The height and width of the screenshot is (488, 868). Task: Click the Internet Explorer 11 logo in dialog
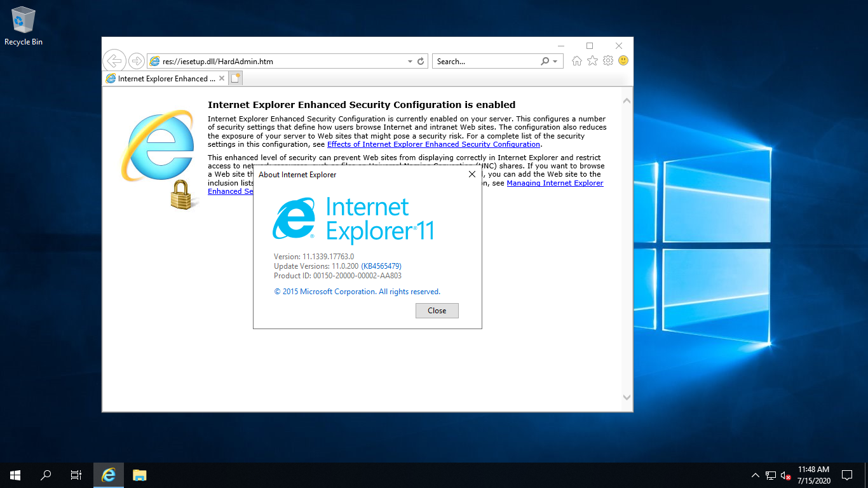(353, 220)
